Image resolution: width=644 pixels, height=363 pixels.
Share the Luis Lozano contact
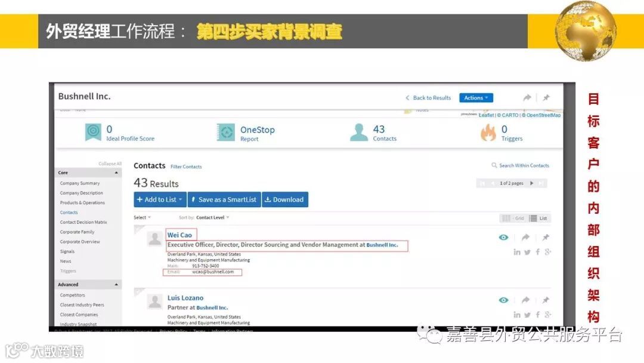(x=525, y=300)
